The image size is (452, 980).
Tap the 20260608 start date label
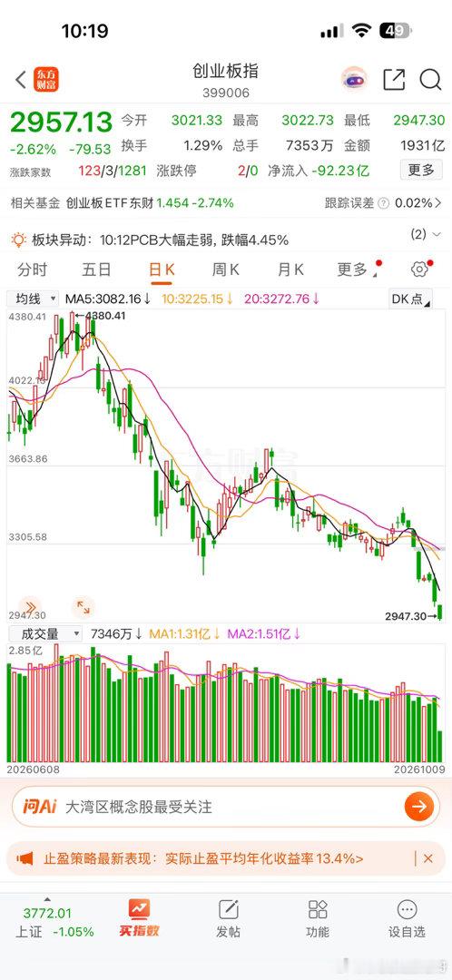(x=34, y=769)
